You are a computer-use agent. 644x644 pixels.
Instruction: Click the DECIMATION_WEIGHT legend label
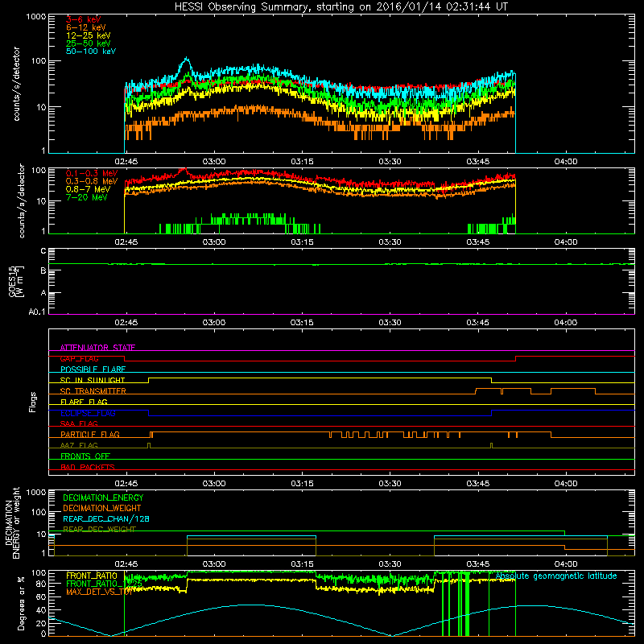(102, 508)
